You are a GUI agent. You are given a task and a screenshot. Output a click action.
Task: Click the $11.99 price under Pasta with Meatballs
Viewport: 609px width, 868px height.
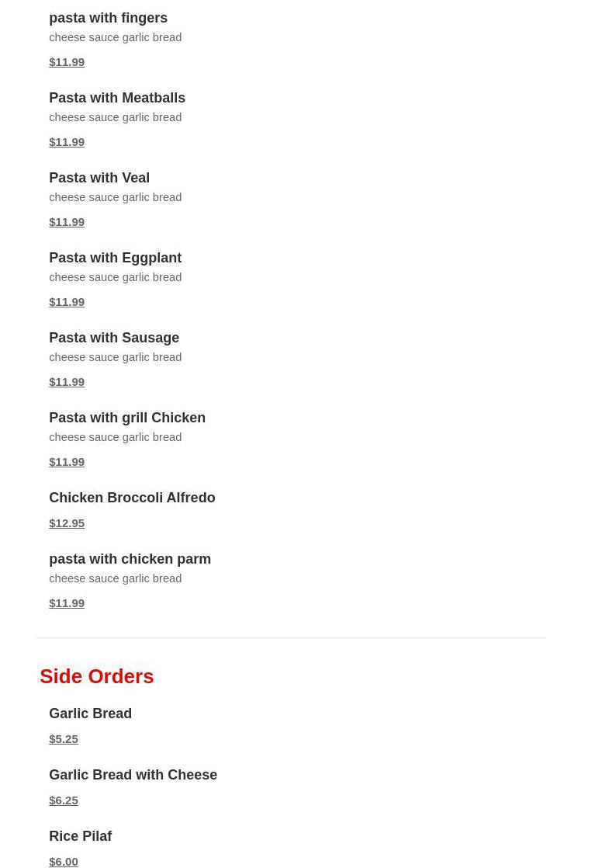click(x=67, y=142)
